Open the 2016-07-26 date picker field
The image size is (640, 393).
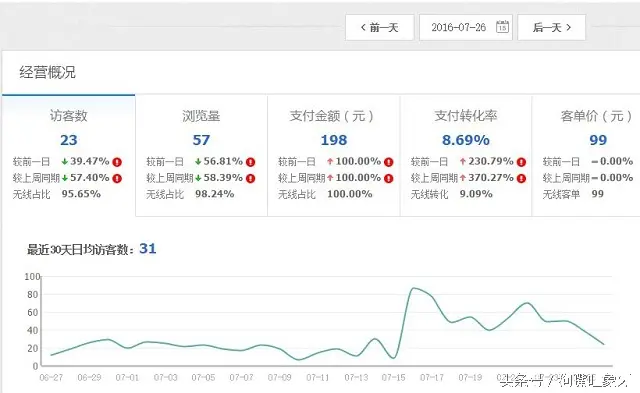[x=466, y=27]
